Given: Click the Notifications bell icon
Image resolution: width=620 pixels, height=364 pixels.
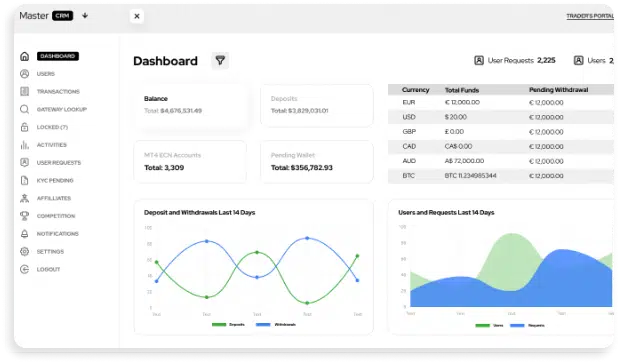Looking at the screenshot, I should [x=25, y=234].
